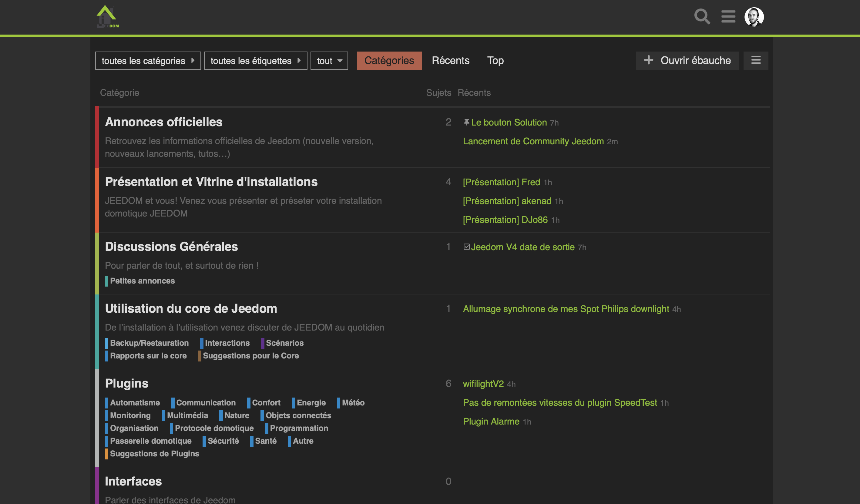The height and width of the screenshot is (504, 860).
Task: Open the 'tout' filter dropdown
Action: (329, 61)
